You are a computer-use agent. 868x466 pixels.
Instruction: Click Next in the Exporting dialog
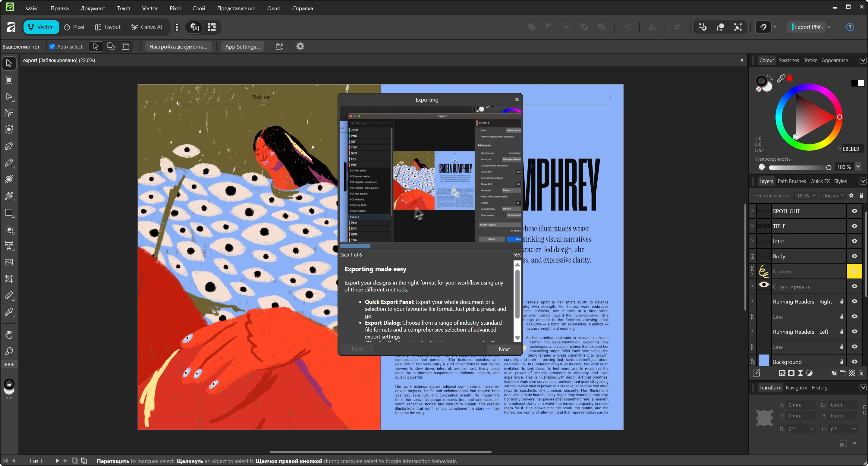[x=504, y=349]
